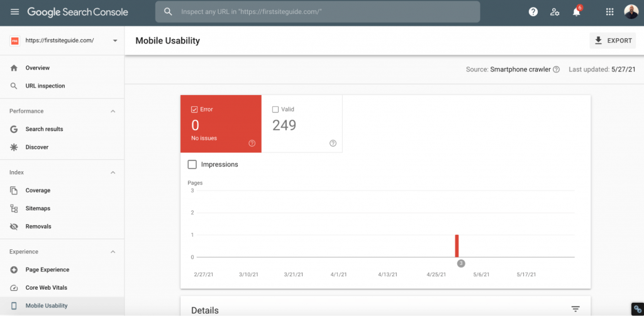Click help icon in Valid card
The height and width of the screenshot is (316, 644).
(x=333, y=143)
